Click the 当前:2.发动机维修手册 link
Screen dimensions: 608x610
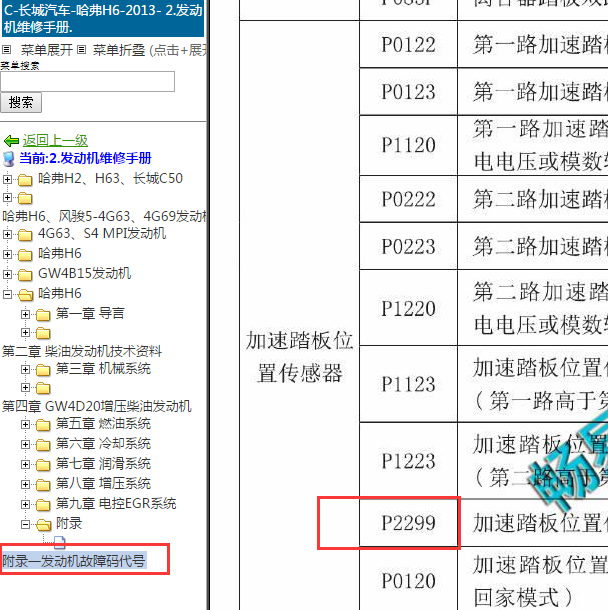[x=85, y=158]
